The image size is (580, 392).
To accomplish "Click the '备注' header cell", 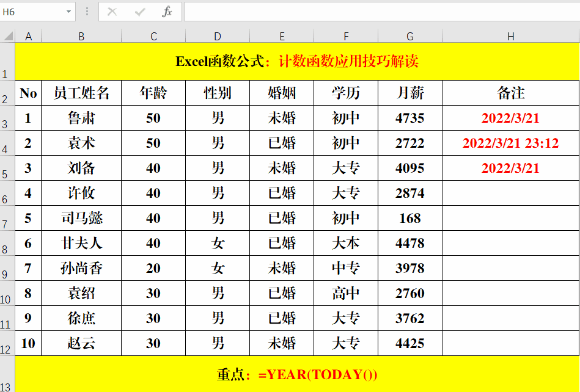I will coord(511,93).
